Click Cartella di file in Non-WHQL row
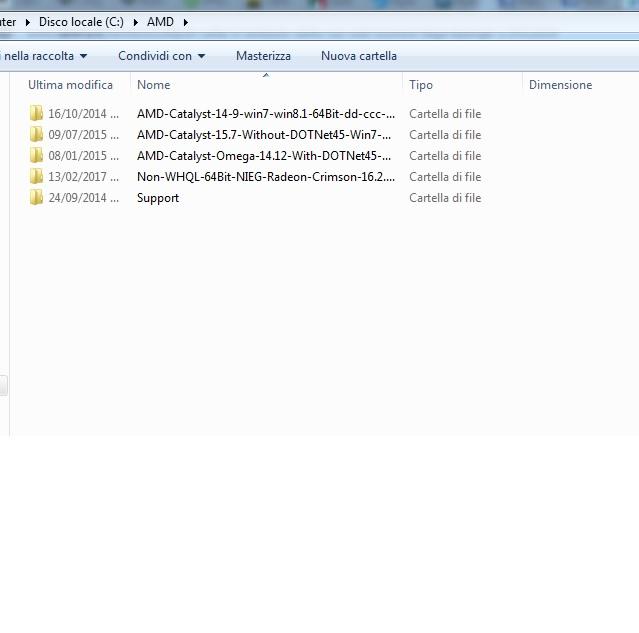The height and width of the screenshot is (633, 639). click(x=445, y=177)
